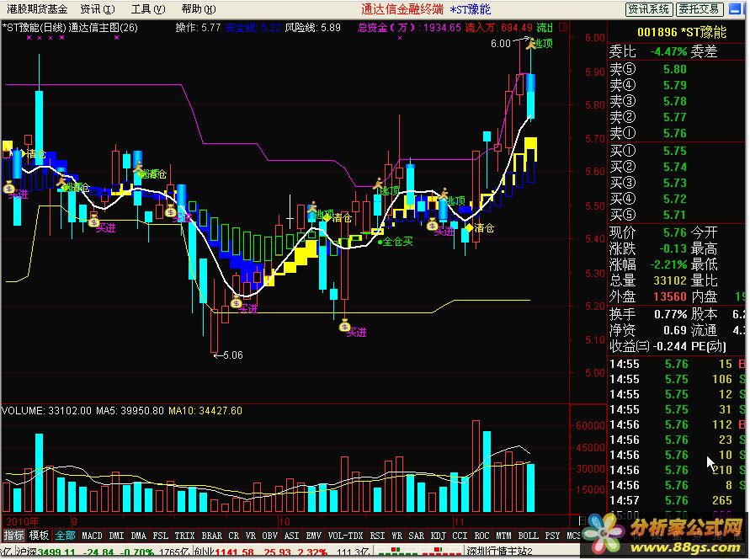Click the 卖⑤ 5.80 ask row
Viewport: 750px width, 560px height.
[x=677, y=69]
